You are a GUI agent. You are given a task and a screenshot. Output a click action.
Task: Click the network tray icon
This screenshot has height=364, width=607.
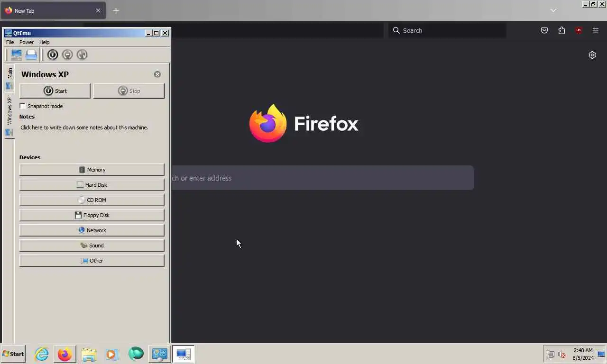coord(551,354)
